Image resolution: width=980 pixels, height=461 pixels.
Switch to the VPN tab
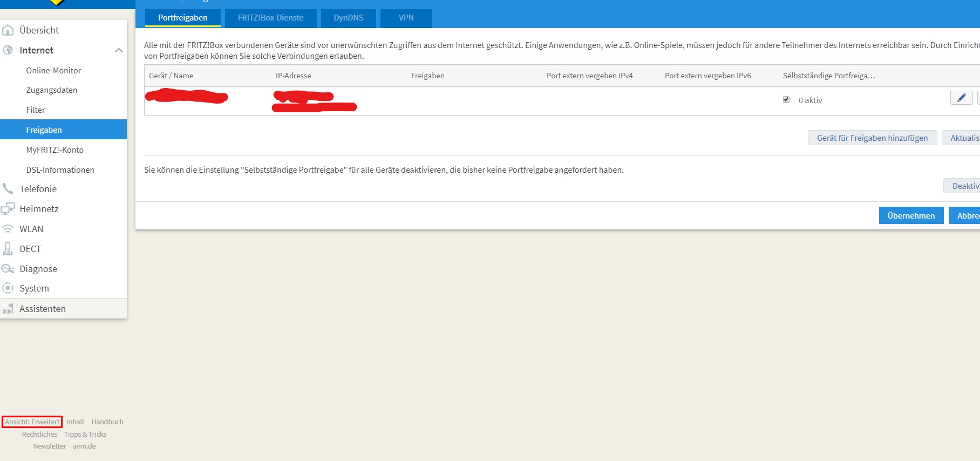tap(406, 18)
